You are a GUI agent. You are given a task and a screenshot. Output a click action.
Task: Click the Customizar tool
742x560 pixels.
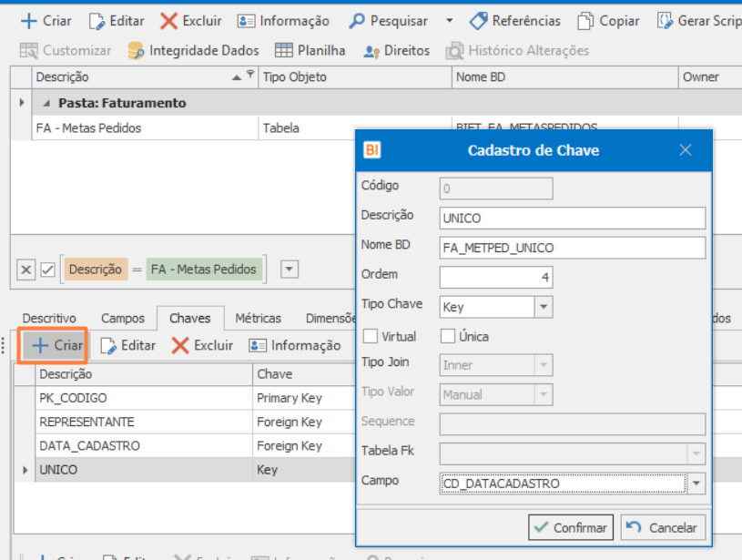coord(66,50)
